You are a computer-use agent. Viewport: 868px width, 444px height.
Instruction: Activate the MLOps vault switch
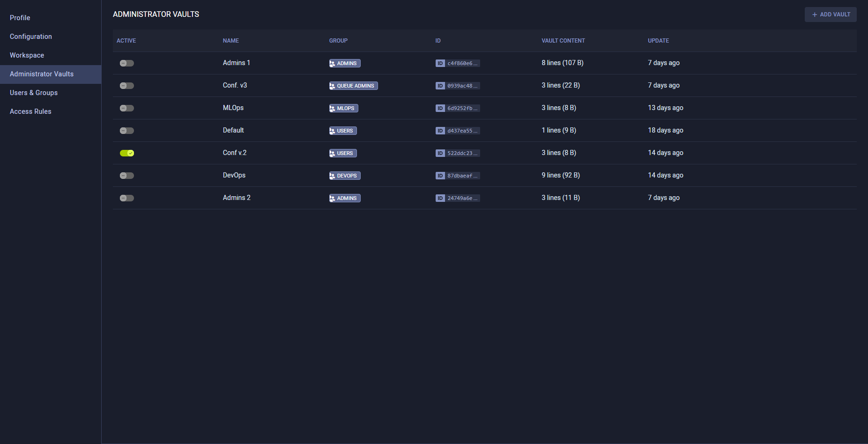(126, 108)
